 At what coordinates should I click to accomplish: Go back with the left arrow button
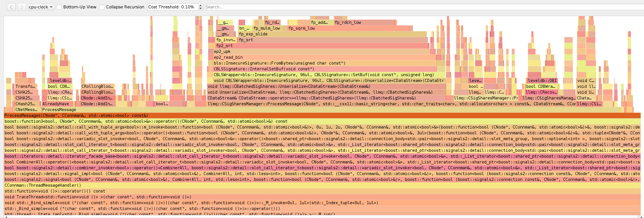click(x=11, y=7)
